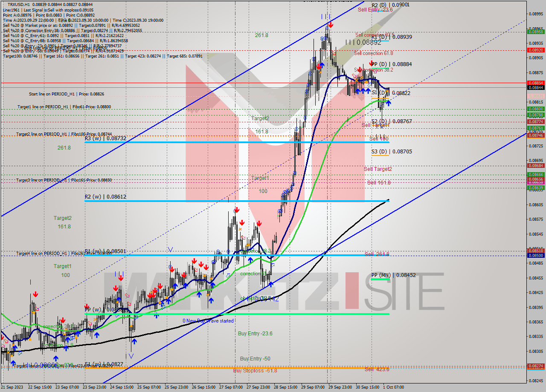
Task: Click the 'R2 (D) | 0.09001' pivot label
Action: click(x=390, y=5)
